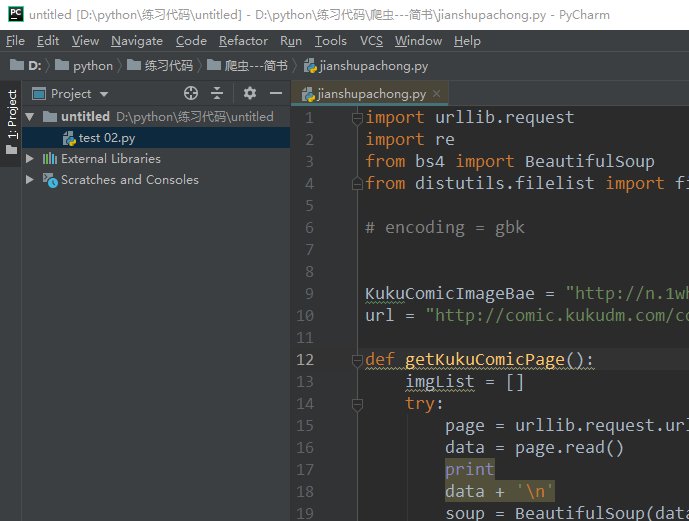Select the untitled project folder row
The height and width of the screenshot is (521, 689).
click(x=156, y=116)
